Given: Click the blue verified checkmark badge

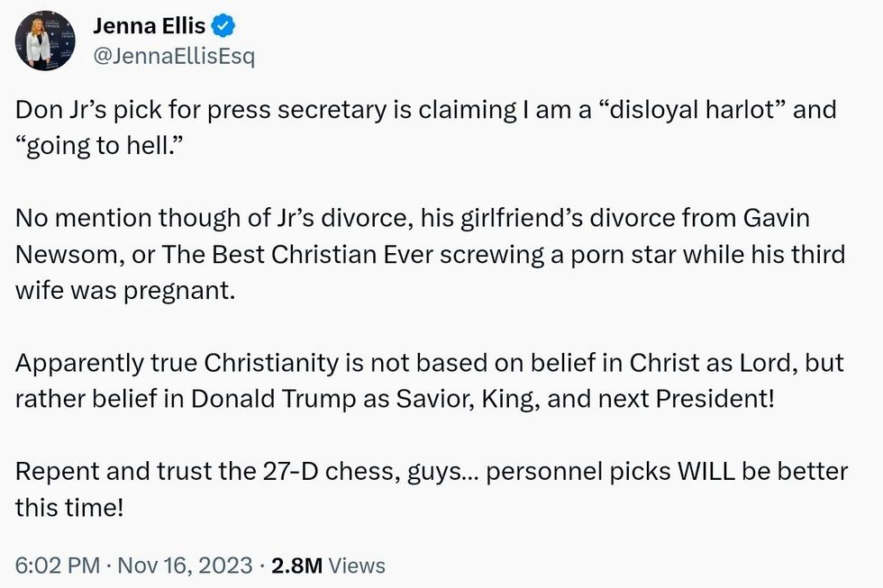Looking at the screenshot, I should pos(223,26).
